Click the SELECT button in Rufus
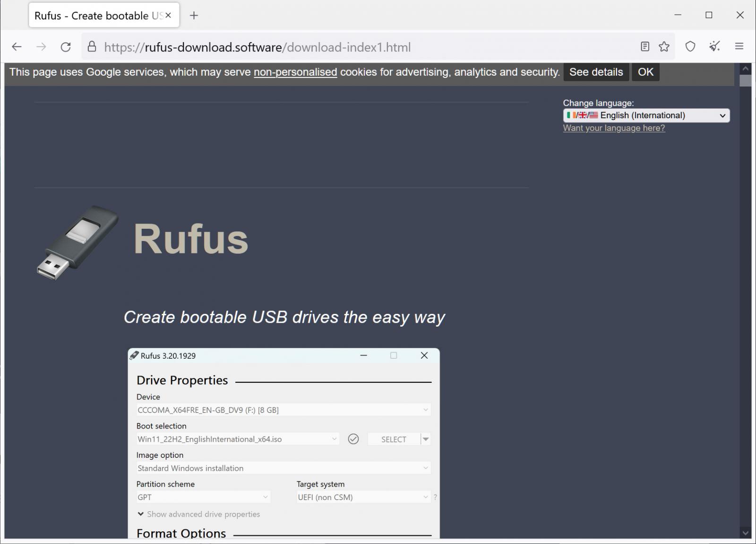The width and height of the screenshot is (756, 544). pyautogui.click(x=394, y=439)
